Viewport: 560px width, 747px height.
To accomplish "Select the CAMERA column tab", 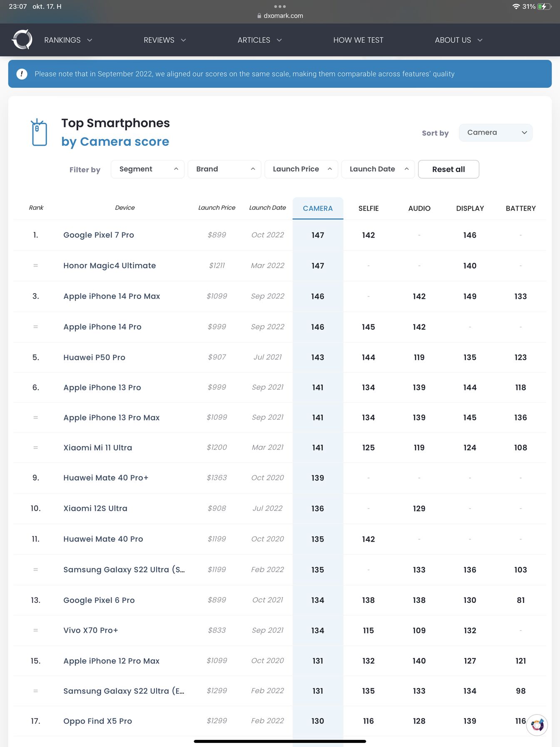I will pos(318,208).
